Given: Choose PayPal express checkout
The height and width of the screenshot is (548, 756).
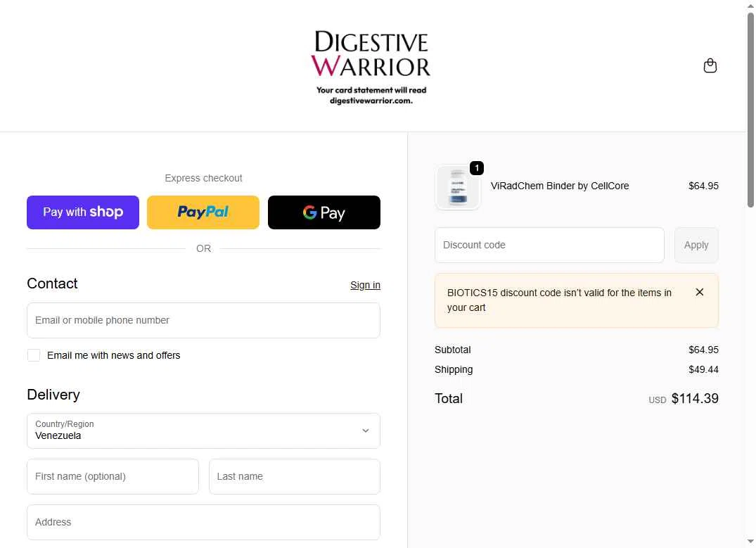Looking at the screenshot, I should click(x=203, y=212).
